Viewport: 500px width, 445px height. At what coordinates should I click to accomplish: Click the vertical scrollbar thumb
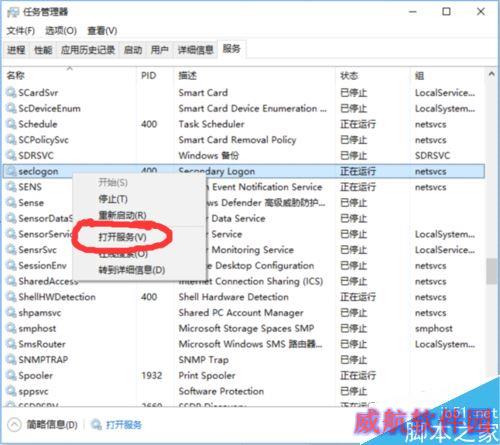(491, 271)
